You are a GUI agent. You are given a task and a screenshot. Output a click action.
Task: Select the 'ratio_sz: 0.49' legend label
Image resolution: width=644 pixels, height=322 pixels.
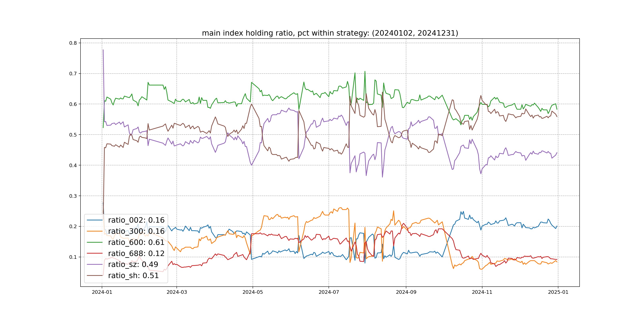pyautogui.click(x=133, y=264)
